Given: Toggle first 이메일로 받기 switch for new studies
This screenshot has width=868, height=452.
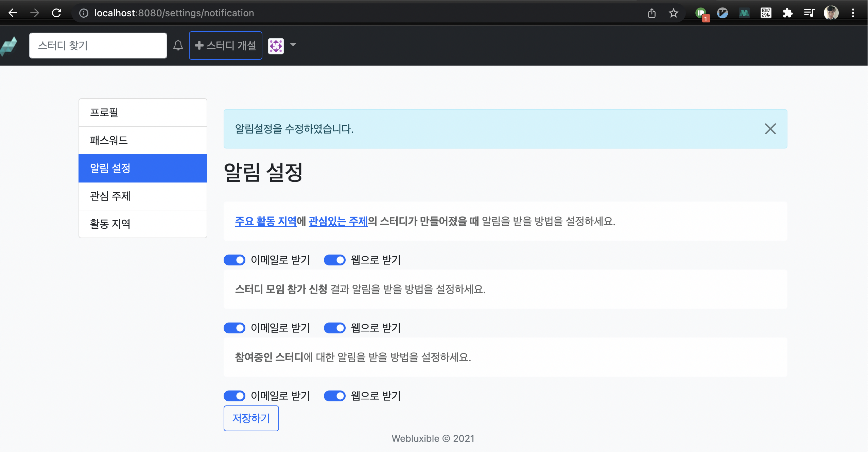Looking at the screenshot, I should coord(235,260).
